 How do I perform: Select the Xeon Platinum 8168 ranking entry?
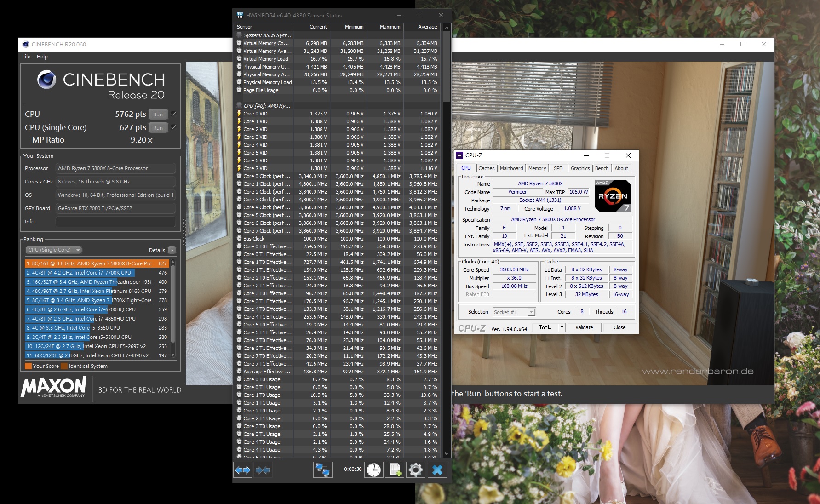click(x=97, y=291)
